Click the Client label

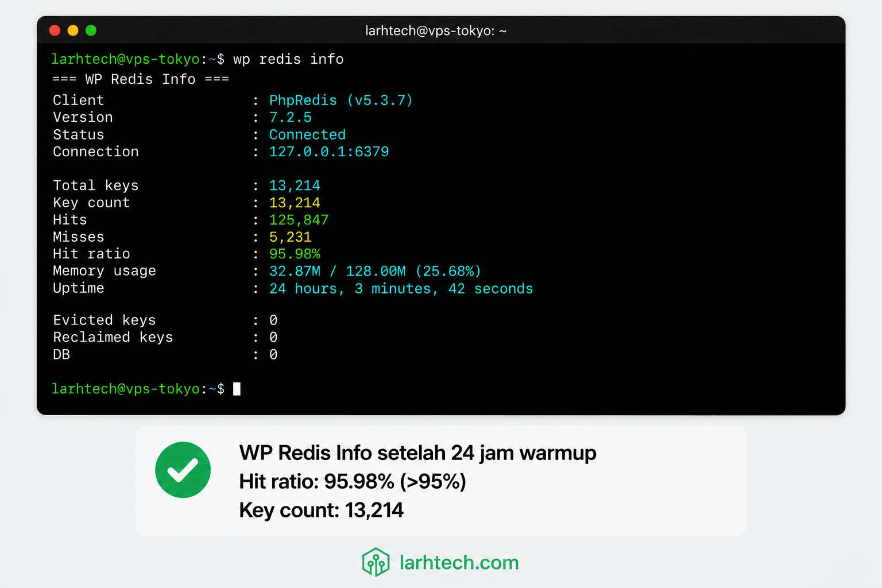pos(79,100)
